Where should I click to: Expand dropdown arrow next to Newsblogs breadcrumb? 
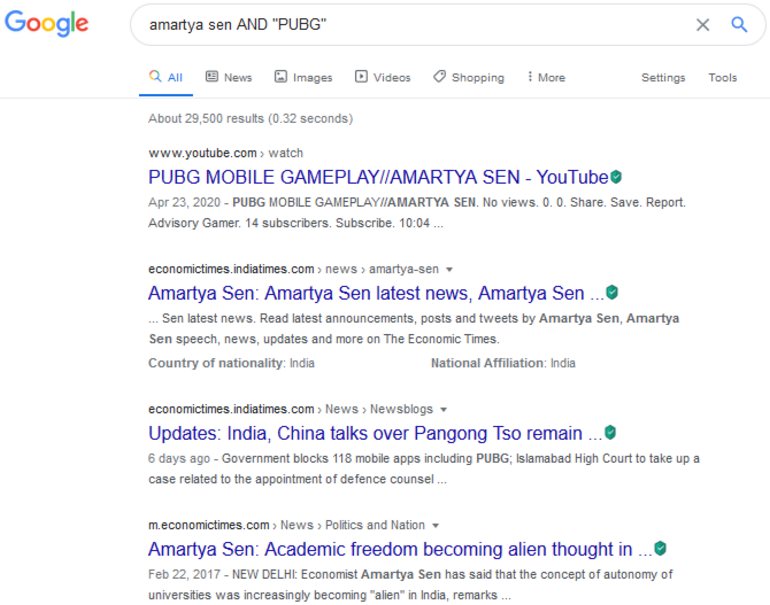pyautogui.click(x=443, y=410)
